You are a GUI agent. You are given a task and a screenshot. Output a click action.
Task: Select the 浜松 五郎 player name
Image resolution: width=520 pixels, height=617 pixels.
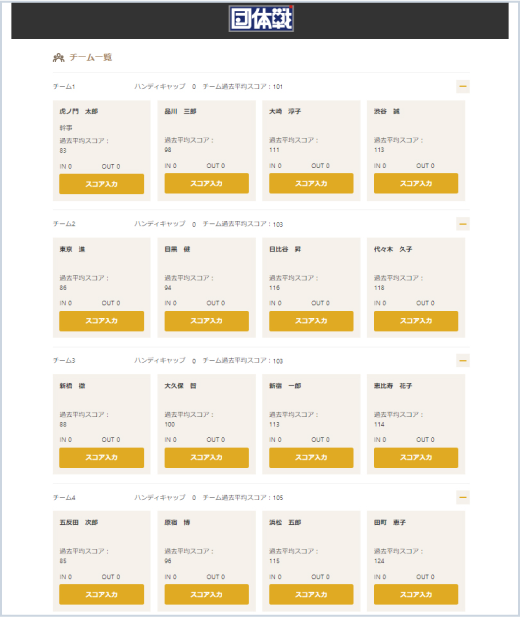(285, 523)
